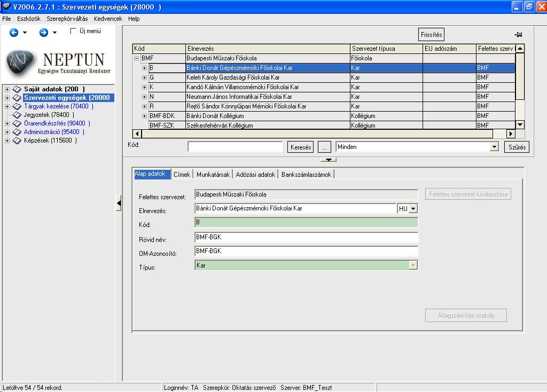Screen dimensions: 547x392
Task: Click the Frissítés button
Action: [x=431, y=35]
